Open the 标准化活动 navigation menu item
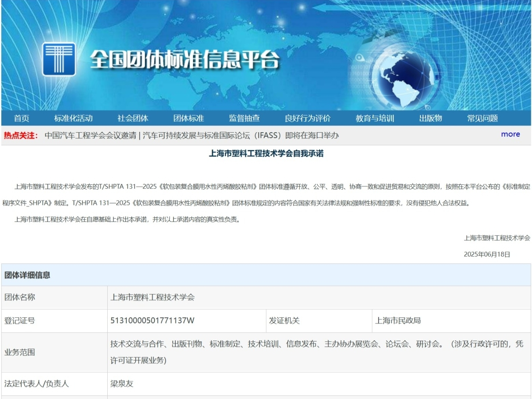The height and width of the screenshot is (399, 532). tap(73, 118)
